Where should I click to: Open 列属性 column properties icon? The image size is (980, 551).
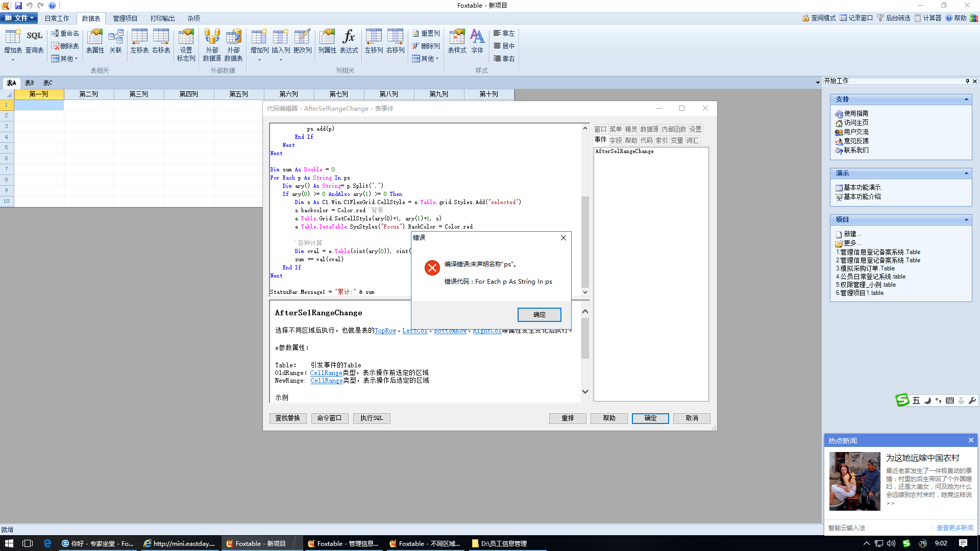coord(327,41)
